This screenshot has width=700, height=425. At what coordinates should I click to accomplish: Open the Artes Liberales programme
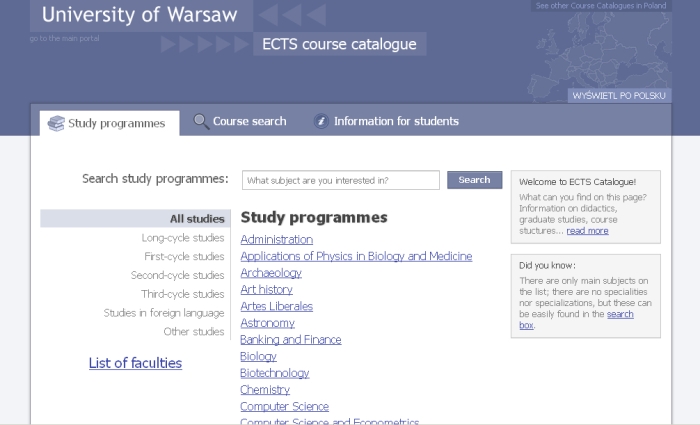pos(276,306)
